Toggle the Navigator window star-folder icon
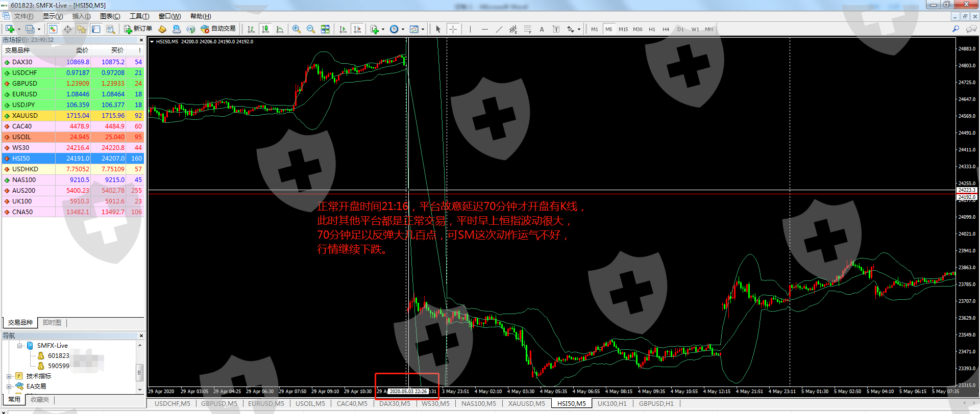 pyautogui.click(x=82, y=29)
